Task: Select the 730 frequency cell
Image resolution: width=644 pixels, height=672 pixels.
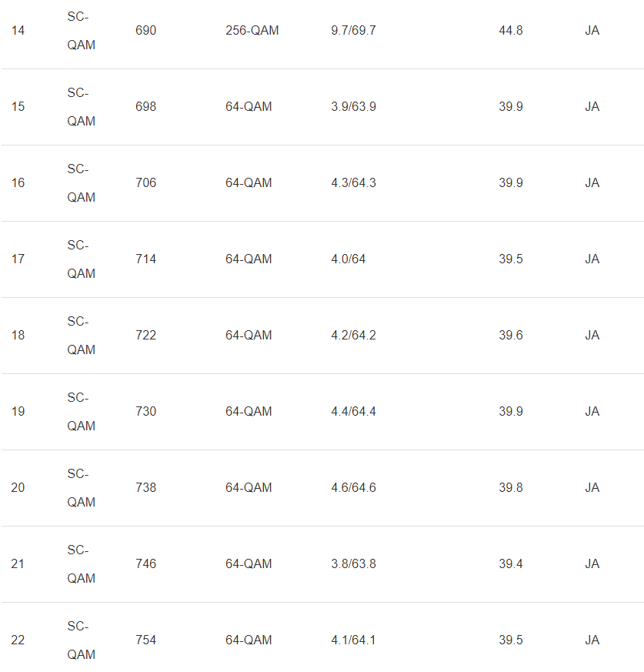Action: point(145,412)
